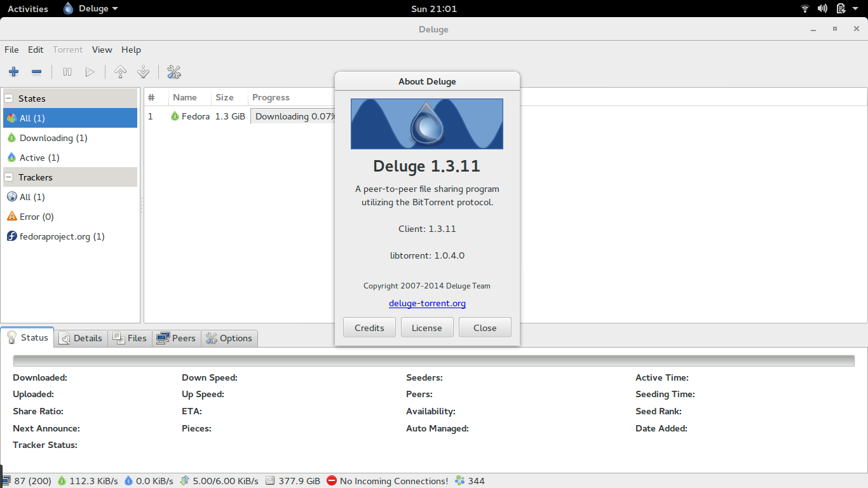Click 0.0 KiB/s upload speed entry

[x=149, y=481]
